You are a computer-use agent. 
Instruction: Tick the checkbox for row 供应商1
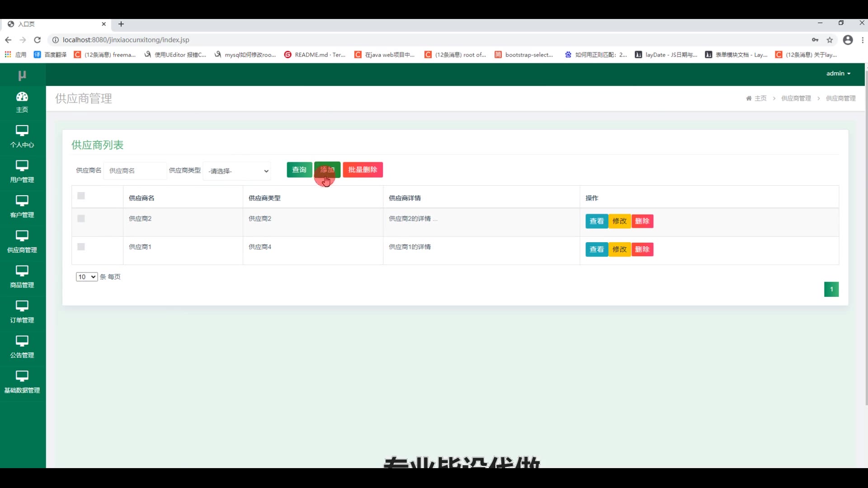coord(81,247)
